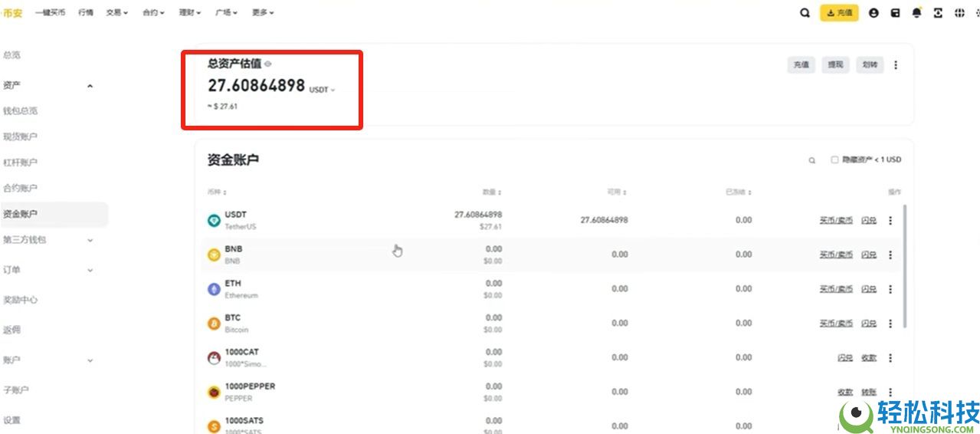980x434 pixels.
Task: Open the wallet icon in header
Action: [895, 13]
